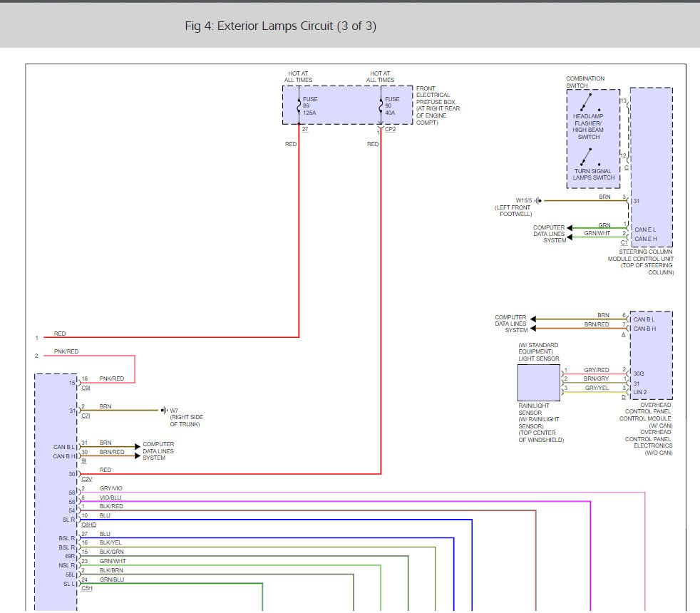Click the CAN B H label on overhead module
The height and width of the screenshot is (613, 700).
(644, 329)
